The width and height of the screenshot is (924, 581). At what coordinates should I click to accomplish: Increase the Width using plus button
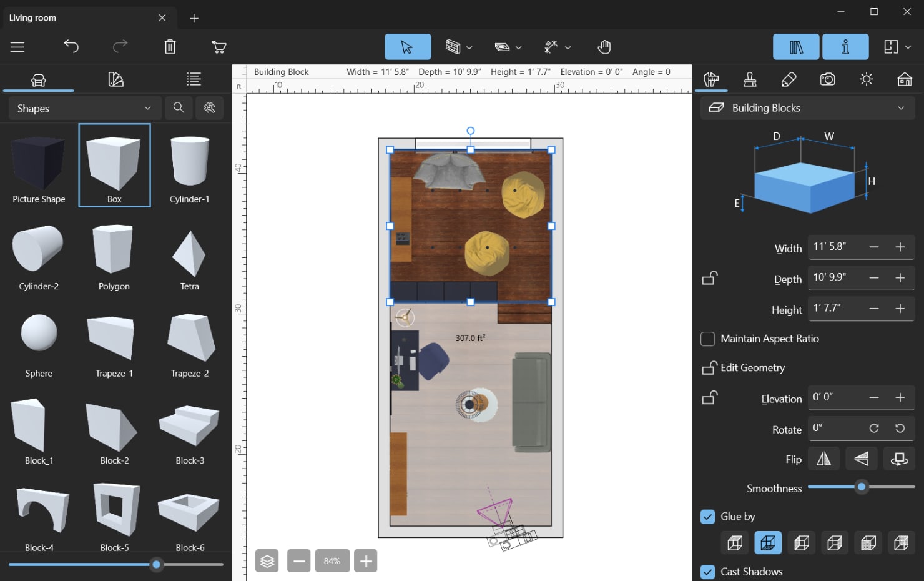pyautogui.click(x=900, y=247)
